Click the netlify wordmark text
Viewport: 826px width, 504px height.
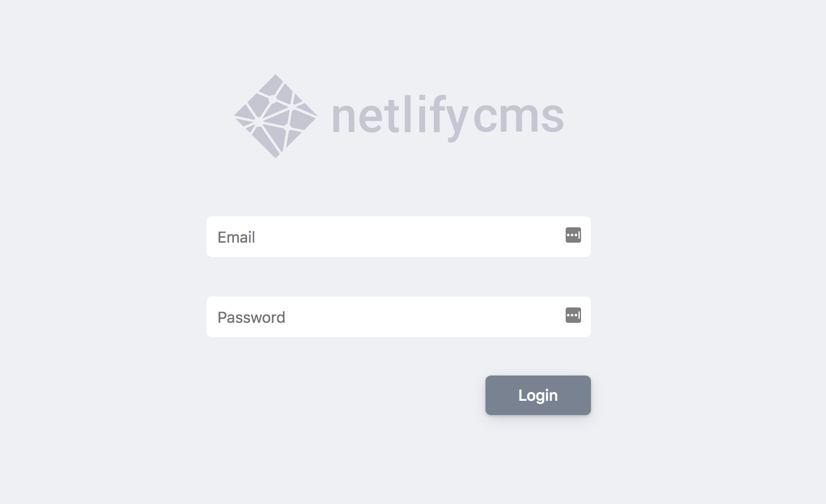[400, 117]
